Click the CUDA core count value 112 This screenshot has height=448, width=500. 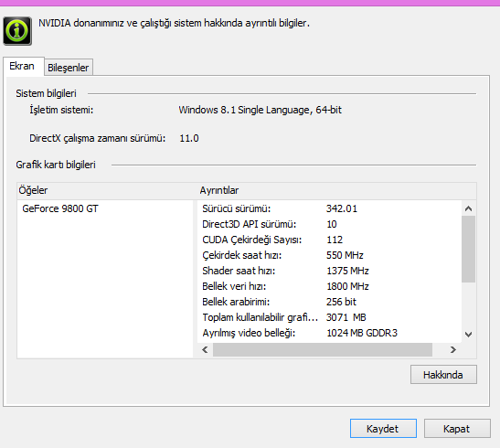[x=335, y=240]
